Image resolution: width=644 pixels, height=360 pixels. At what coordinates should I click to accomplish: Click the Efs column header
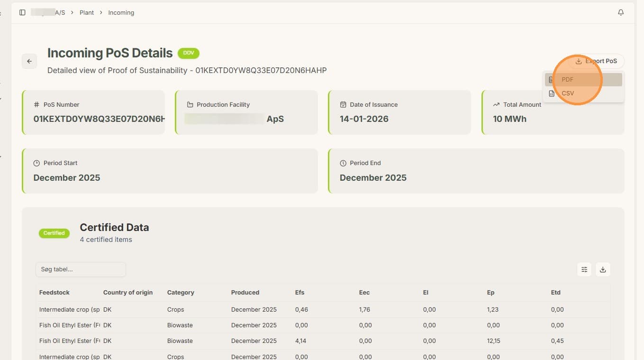(x=299, y=293)
